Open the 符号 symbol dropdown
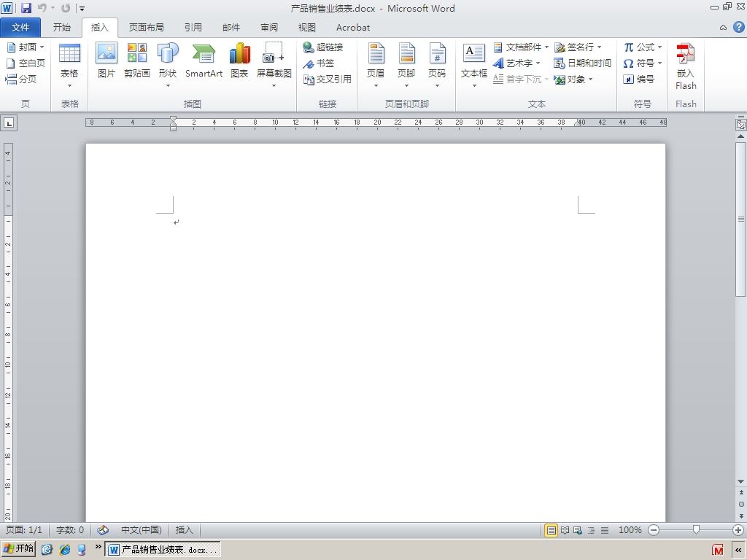 [643, 63]
